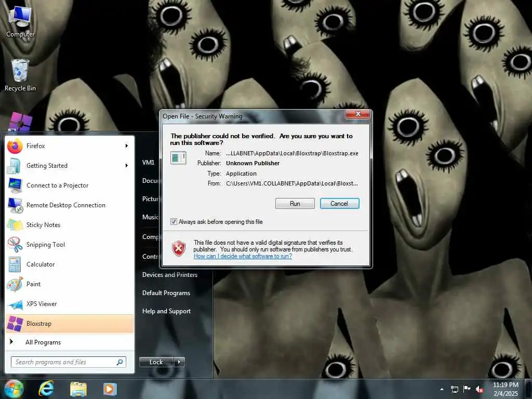Open Internet Explorer from the taskbar
The image size is (532, 399).
pyautogui.click(x=46, y=389)
